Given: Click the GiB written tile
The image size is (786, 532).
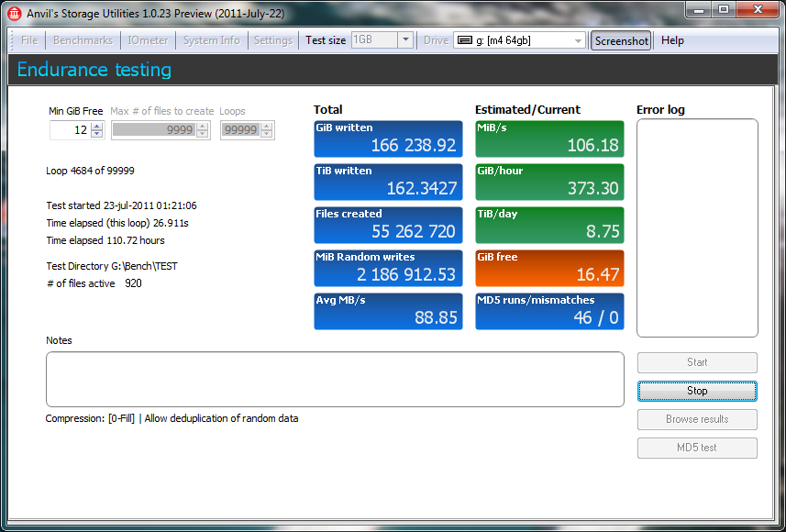Looking at the screenshot, I should tap(389, 139).
